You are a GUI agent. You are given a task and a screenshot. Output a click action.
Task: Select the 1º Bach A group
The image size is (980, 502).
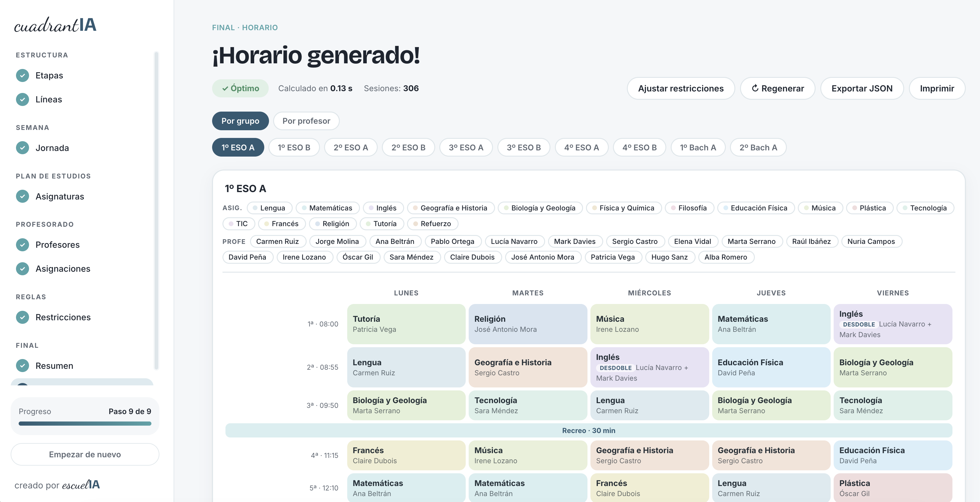pos(698,147)
